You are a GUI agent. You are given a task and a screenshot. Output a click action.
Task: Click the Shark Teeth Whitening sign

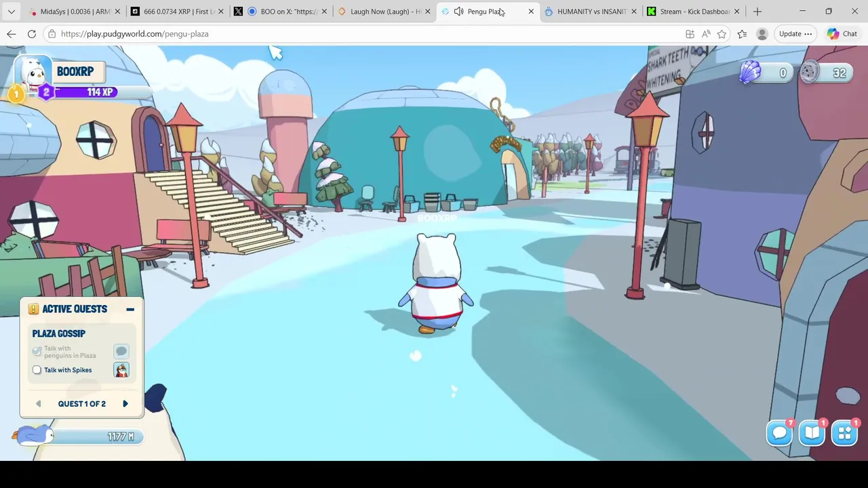point(669,70)
